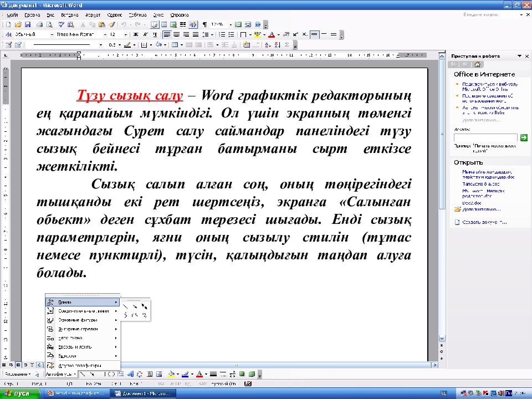
Task: Open the Basic Shapes submenu in AutoShapes
Action: [83, 320]
